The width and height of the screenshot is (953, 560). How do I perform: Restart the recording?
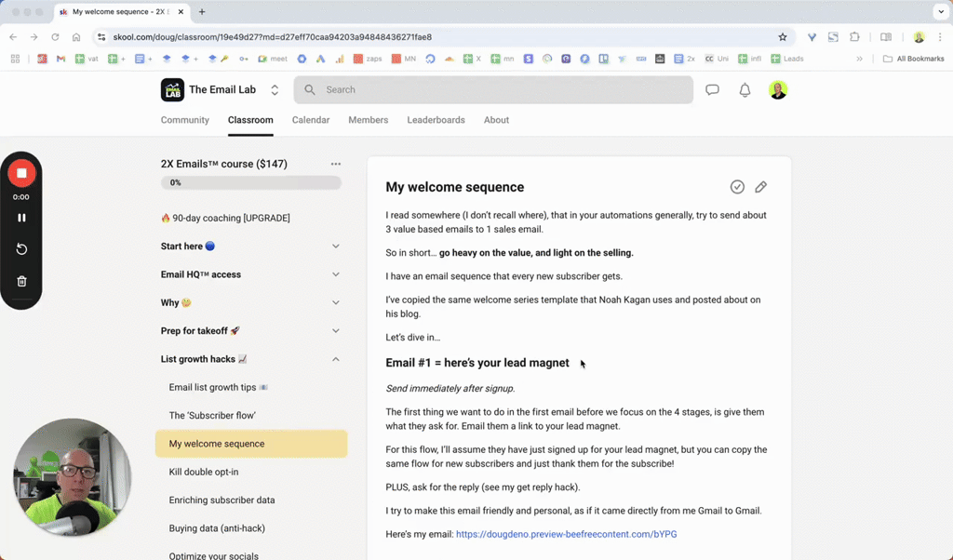21,249
